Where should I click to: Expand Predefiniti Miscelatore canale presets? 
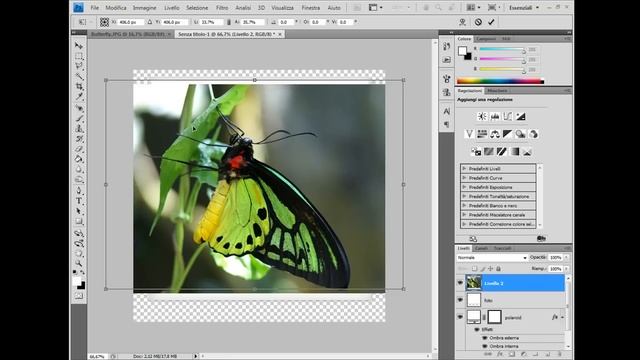464,215
